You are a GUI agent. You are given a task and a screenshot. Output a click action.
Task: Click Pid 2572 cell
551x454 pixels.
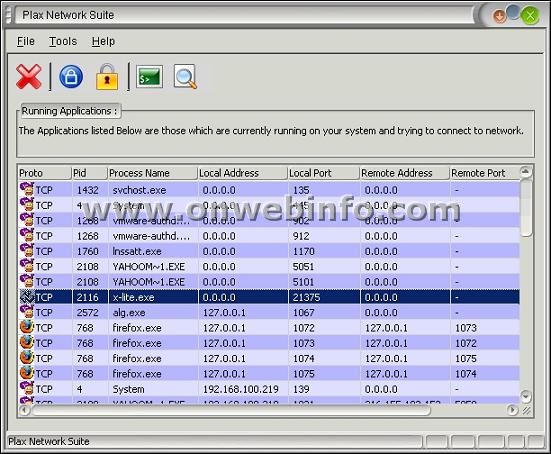click(x=87, y=313)
